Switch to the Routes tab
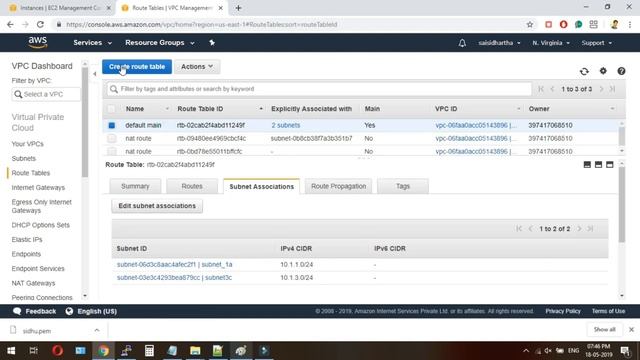Image resolution: width=640 pixels, height=360 pixels. click(192, 186)
